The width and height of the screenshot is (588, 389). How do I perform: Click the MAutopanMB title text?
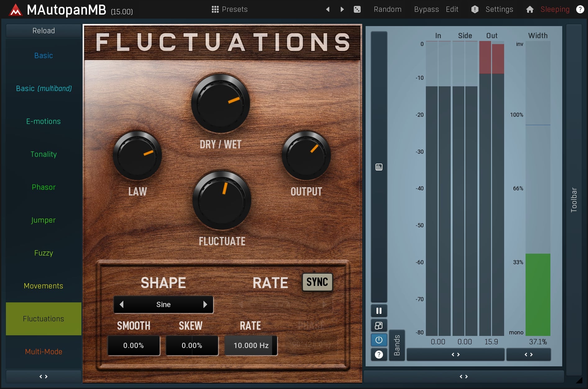point(66,10)
